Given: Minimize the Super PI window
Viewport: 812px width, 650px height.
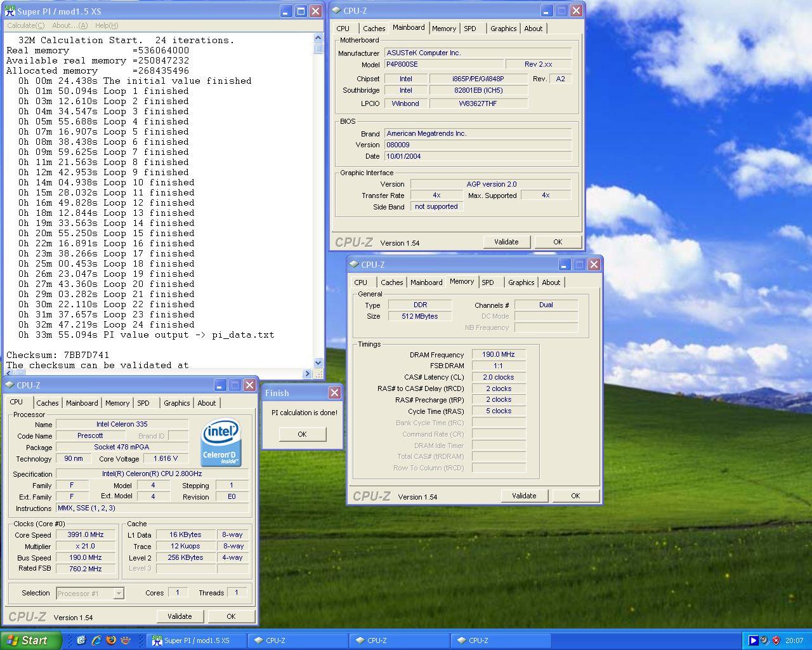Looking at the screenshot, I should coord(286,11).
